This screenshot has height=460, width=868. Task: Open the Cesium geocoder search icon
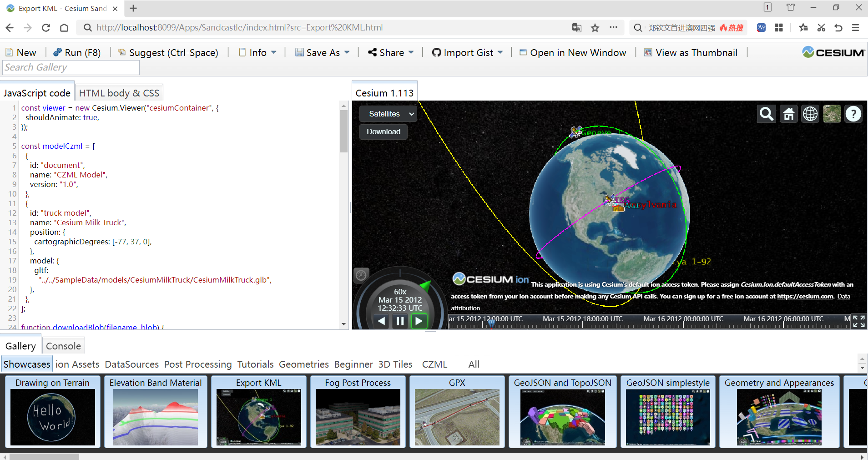click(x=767, y=114)
